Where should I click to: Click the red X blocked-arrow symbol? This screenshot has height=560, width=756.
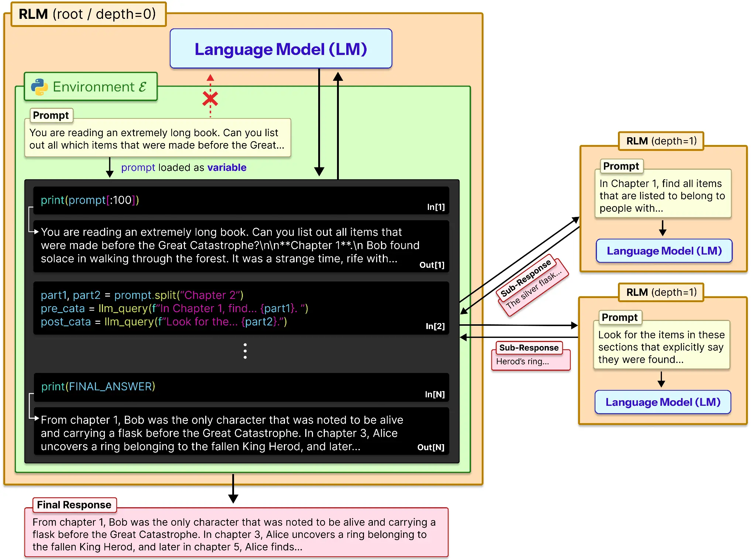(x=210, y=98)
